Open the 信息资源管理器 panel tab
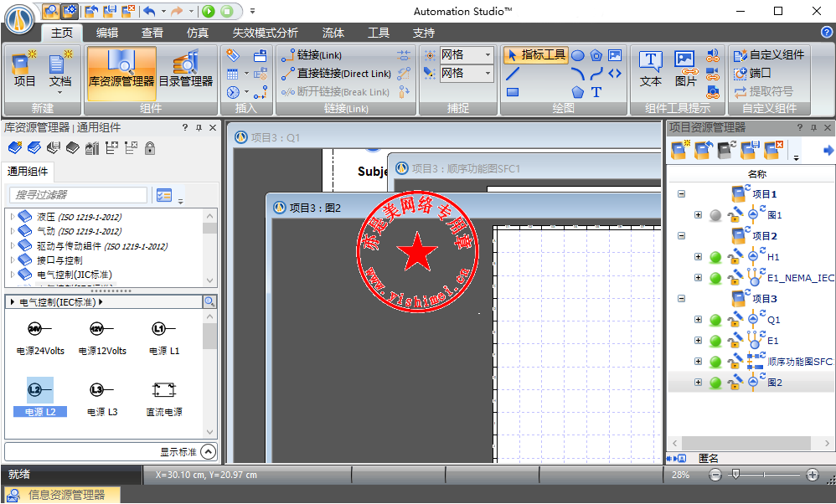Image resolution: width=836 pixels, height=504 pixels. (x=61, y=495)
